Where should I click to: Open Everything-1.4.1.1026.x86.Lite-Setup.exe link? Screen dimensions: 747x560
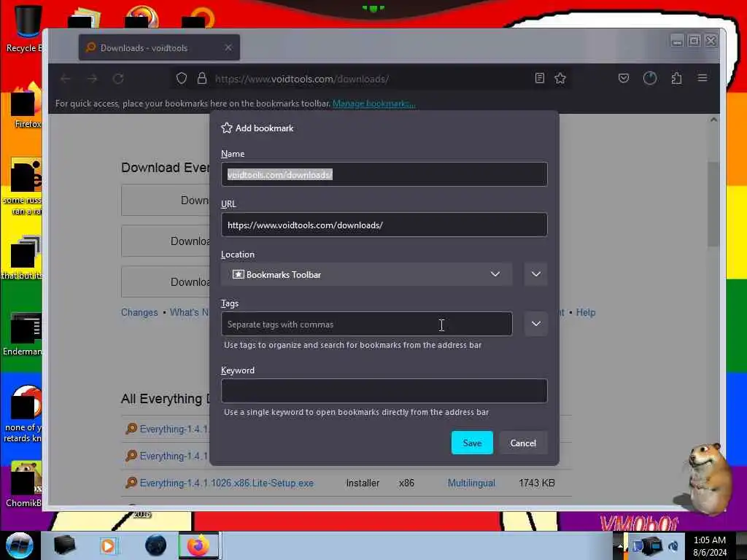(x=226, y=483)
